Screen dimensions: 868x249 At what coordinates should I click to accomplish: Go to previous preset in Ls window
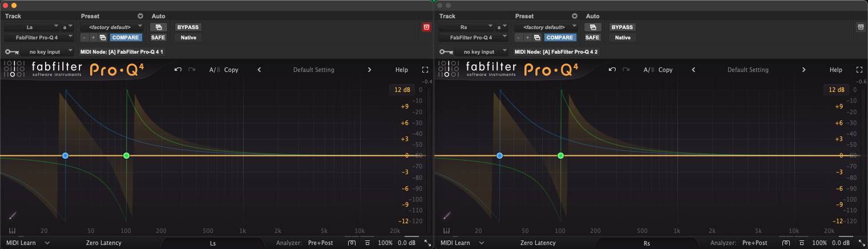tap(259, 70)
